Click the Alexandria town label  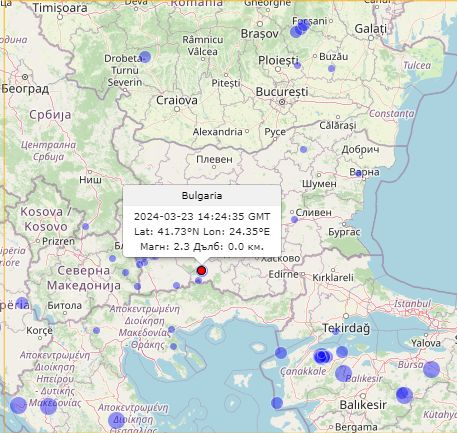click(x=217, y=132)
